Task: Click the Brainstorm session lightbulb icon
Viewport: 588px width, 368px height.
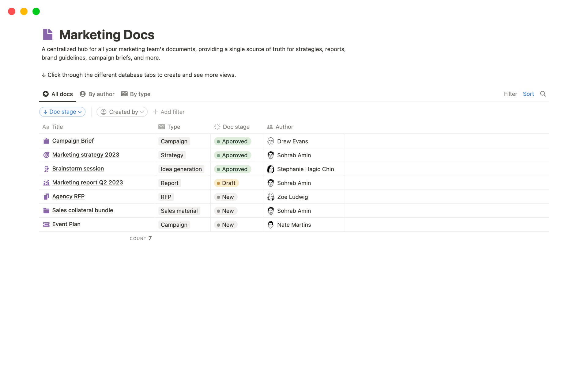Action: pyautogui.click(x=46, y=169)
